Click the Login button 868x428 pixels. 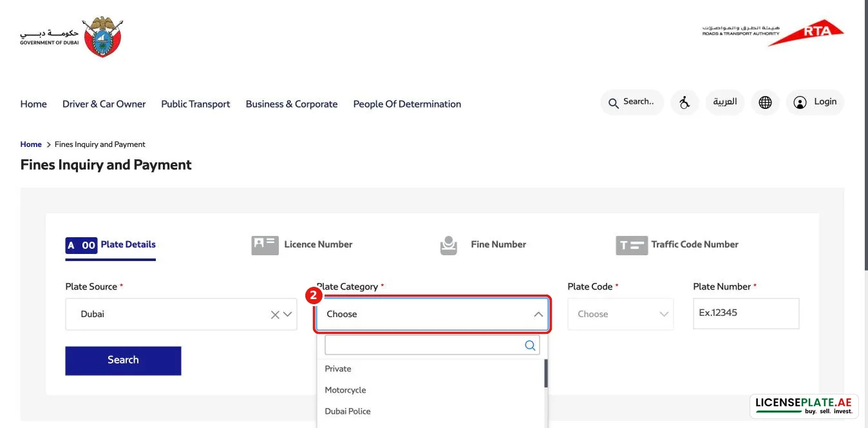pyautogui.click(x=815, y=102)
